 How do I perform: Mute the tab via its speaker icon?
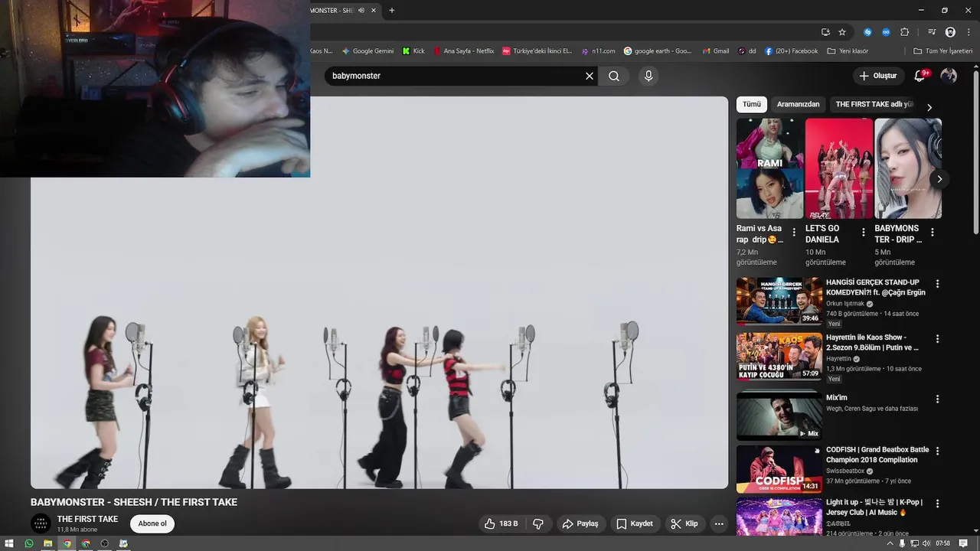tap(361, 10)
